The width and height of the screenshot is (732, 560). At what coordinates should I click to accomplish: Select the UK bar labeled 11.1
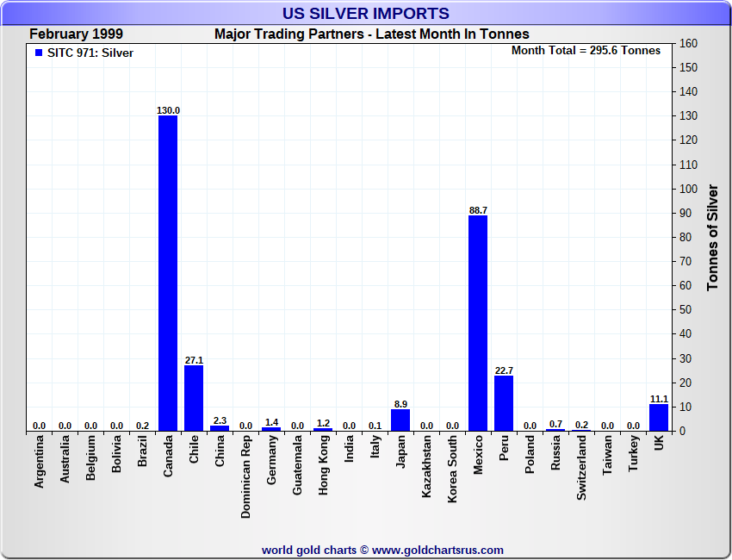click(x=659, y=418)
